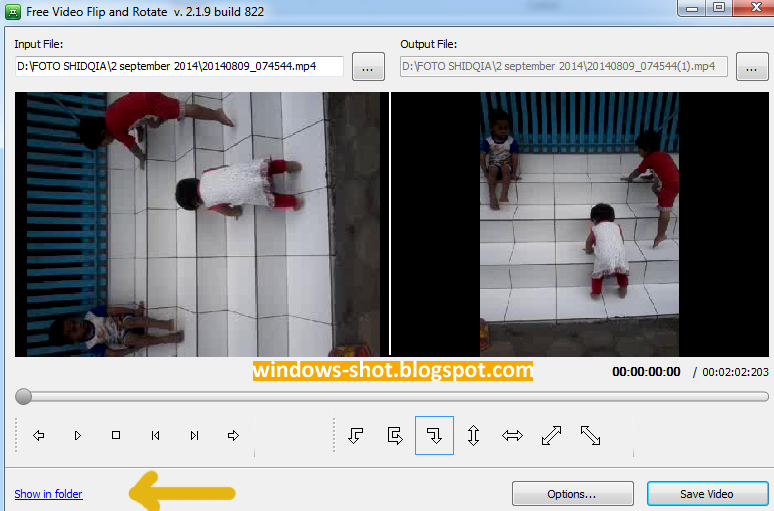Viewport: 774px width, 511px height.
Task: Click the total duration 00:02:02:203 text
Action: tap(735, 372)
